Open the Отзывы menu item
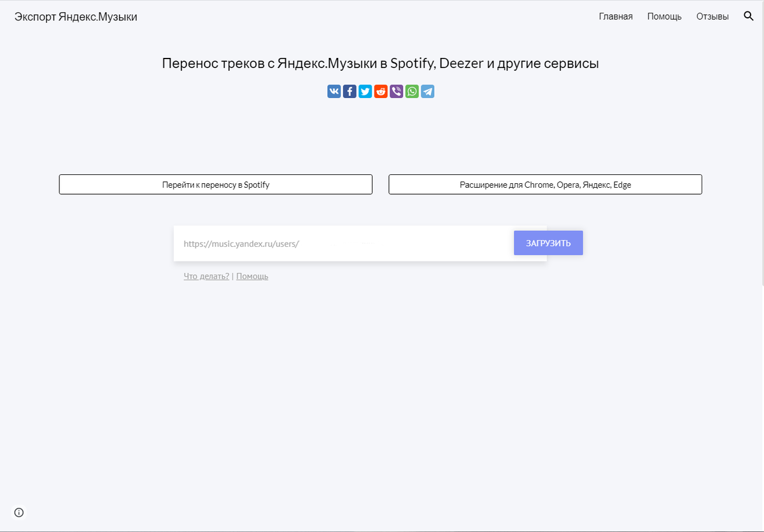This screenshot has height=532, width=764. pos(712,17)
